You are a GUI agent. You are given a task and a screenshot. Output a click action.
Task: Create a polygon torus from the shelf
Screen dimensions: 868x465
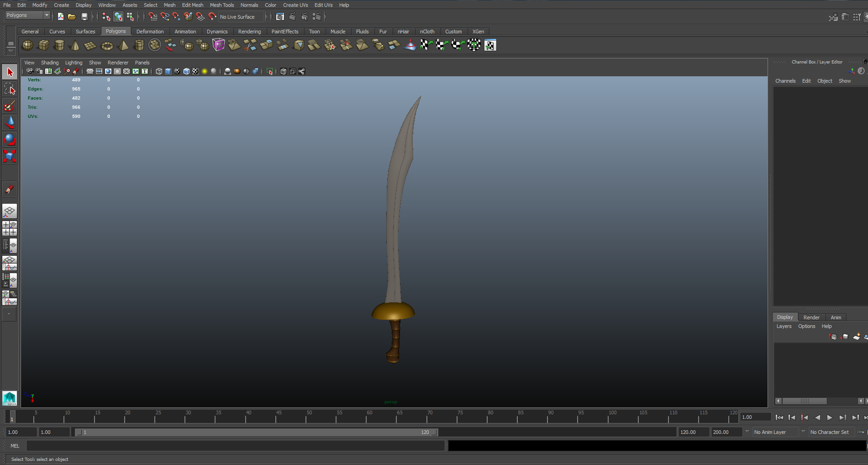tap(107, 45)
